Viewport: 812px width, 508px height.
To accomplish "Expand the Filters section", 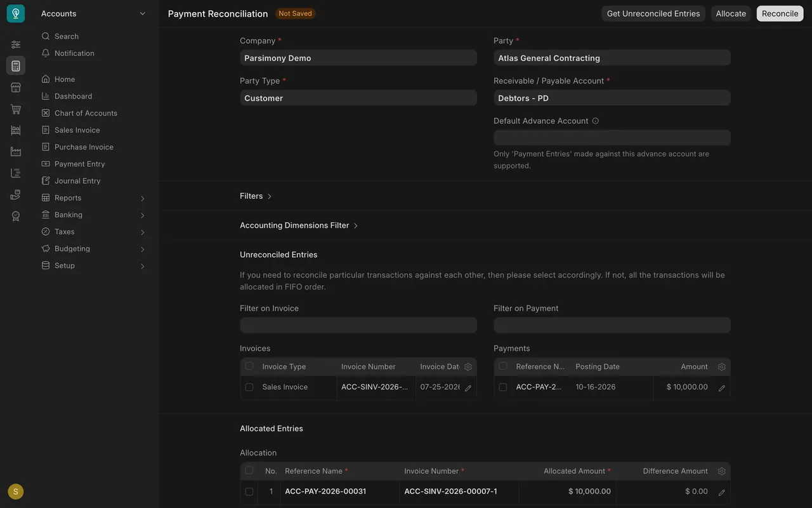I will click(x=256, y=196).
